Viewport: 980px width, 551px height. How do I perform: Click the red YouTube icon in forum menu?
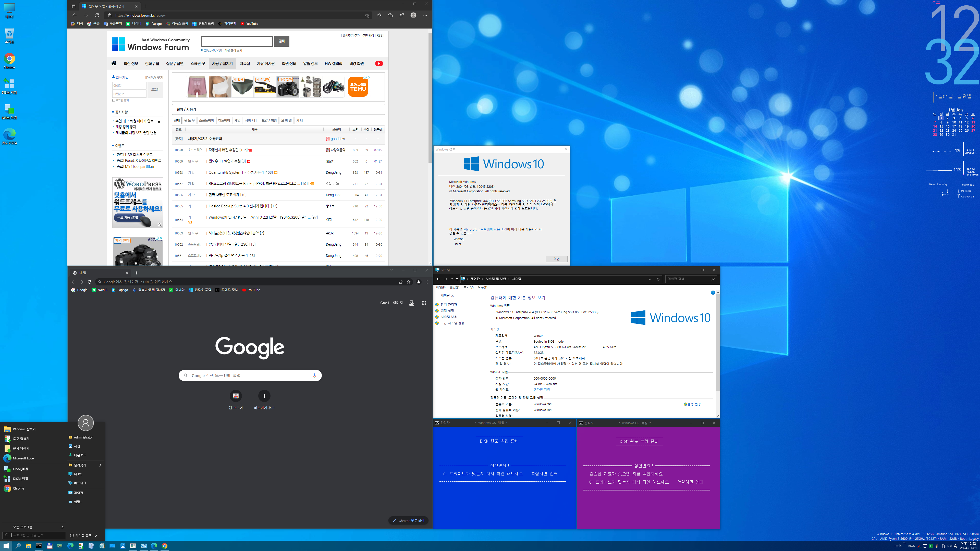point(379,64)
